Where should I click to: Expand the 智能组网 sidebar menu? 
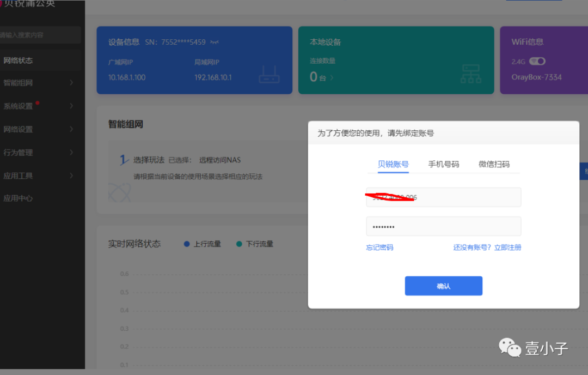click(40, 83)
